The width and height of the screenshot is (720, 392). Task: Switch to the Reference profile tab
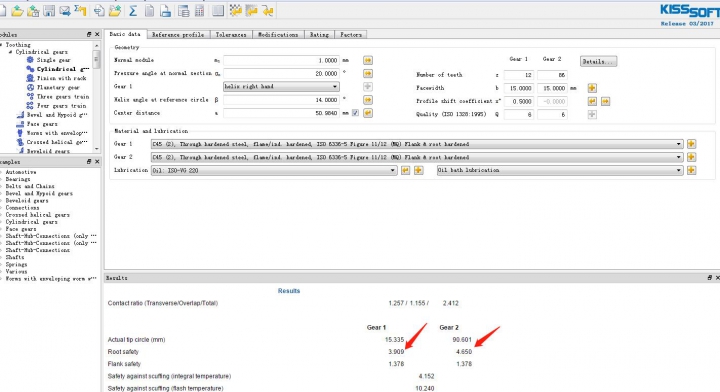tap(178, 34)
